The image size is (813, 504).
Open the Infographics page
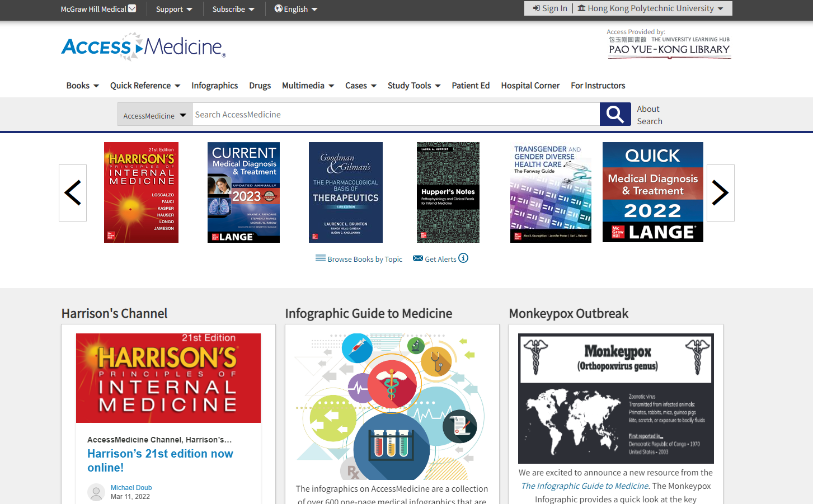215,86
